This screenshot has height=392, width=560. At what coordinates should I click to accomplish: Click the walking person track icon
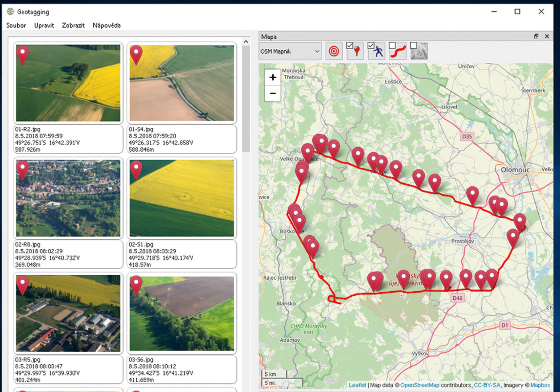[x=379, y=52]
